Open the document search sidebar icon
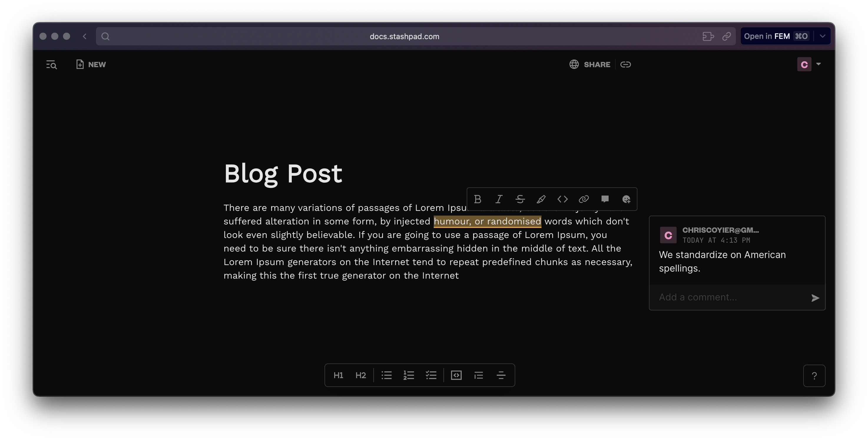Screen dimensions: 868x440 pyautogui.click(x=52, y=64)
